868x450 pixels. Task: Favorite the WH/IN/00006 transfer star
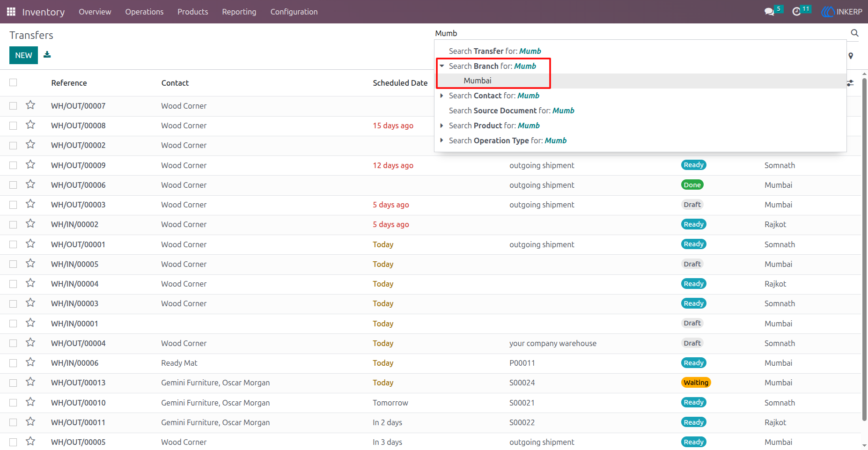(30, 362)
